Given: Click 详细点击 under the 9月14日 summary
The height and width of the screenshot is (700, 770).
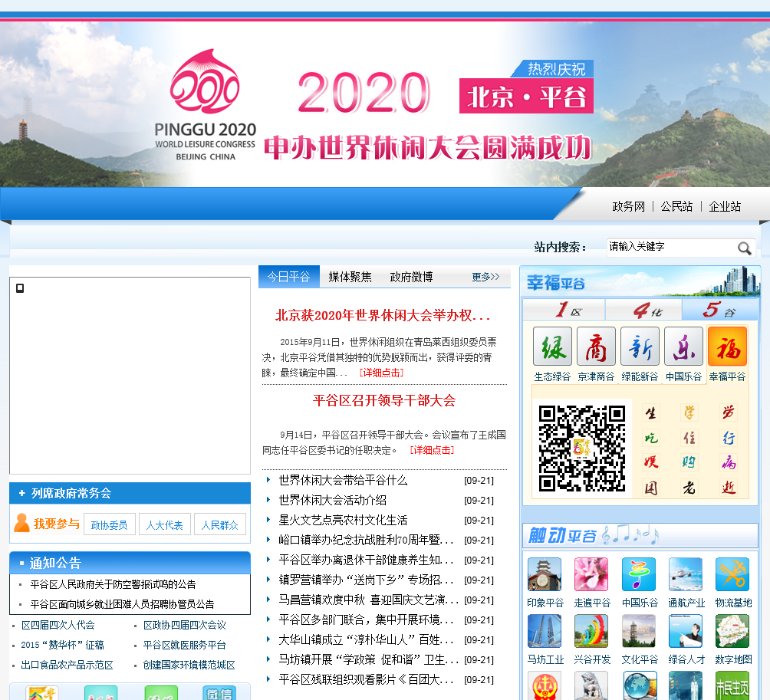Looking at the screenshot, I should click(432, 450).
